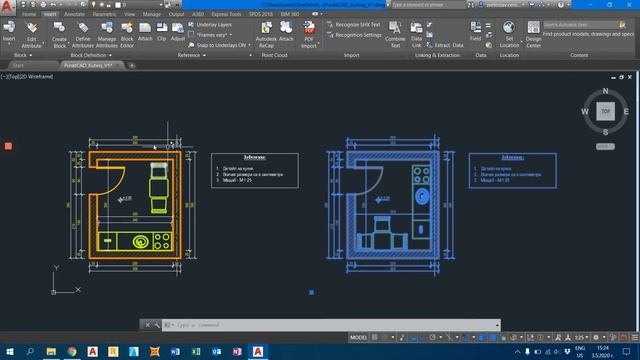This screenshot has width=640, height=360.
Task: Toggle annotation visibility icon in status bar
Action: [558, 338]
